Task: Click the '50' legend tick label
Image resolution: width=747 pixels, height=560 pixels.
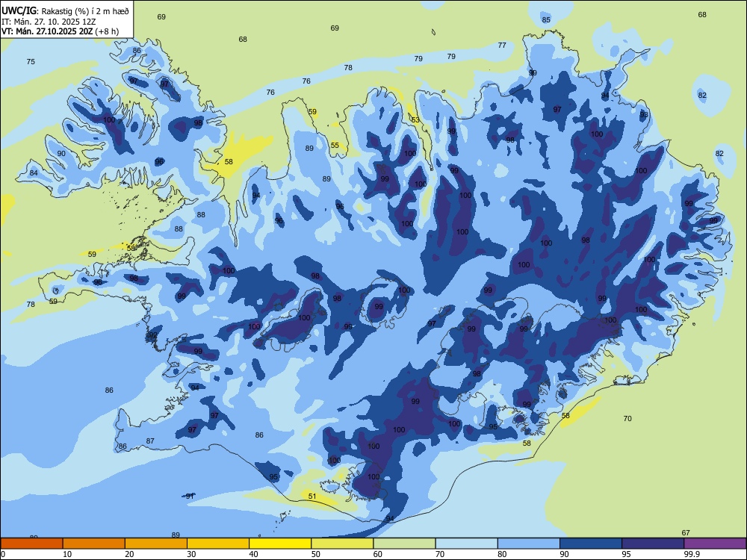Action: click(316, 554)
